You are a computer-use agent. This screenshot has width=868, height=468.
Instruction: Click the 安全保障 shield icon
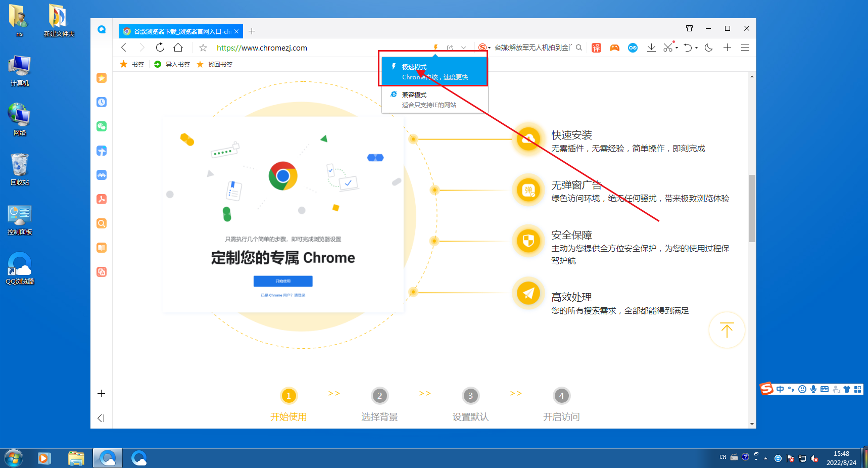(528, 241)
